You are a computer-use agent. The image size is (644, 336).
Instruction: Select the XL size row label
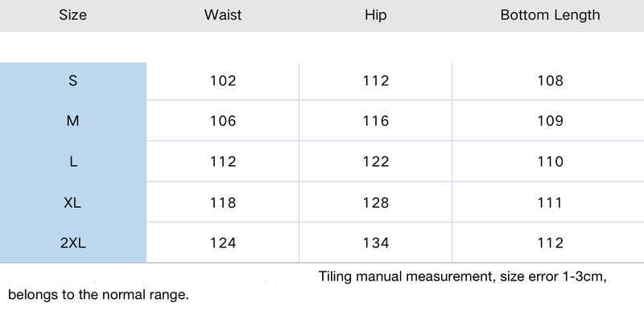click(x=73, y=203)
